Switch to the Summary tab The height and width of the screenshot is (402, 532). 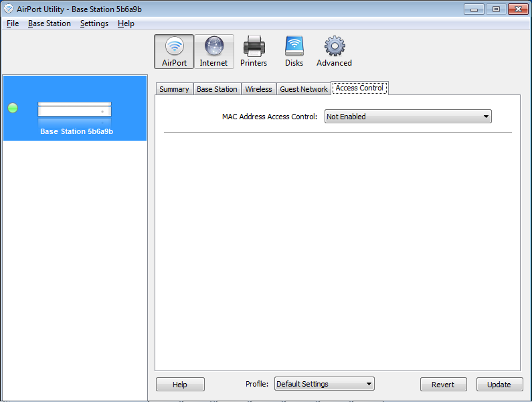174,89
